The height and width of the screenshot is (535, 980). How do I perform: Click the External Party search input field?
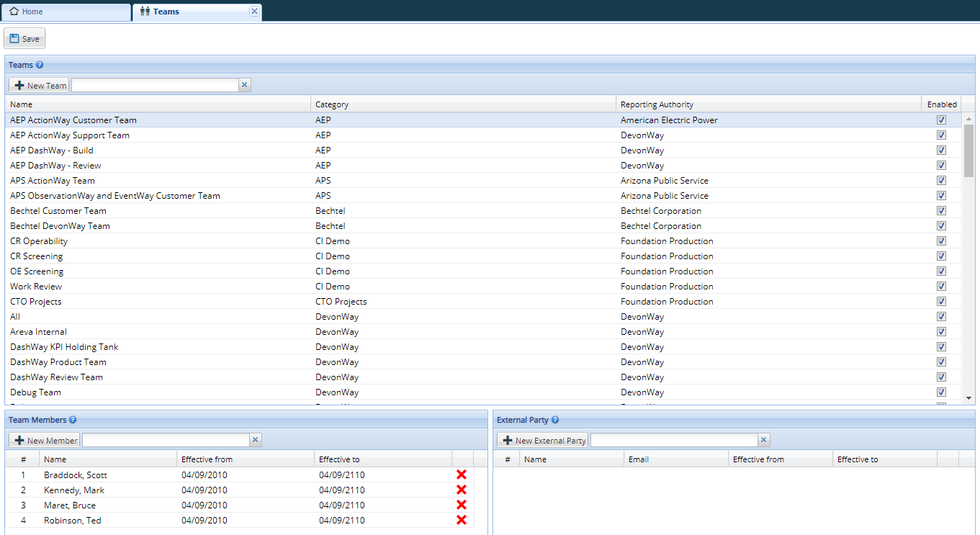[675, 440]
